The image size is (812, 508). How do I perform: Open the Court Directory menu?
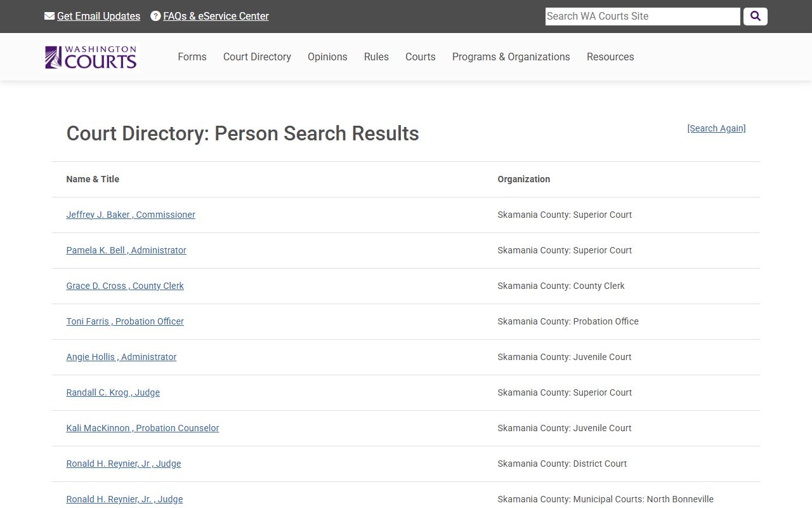click(x=257, y=57)
